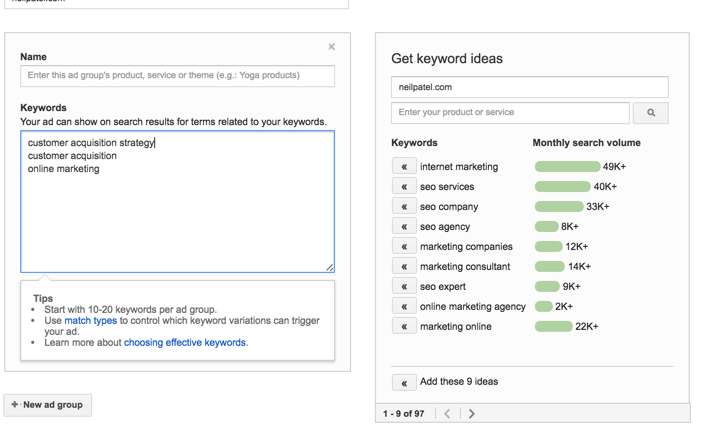Screen dimensions: 705x426
Task: Close the ad group panel
Action: coord(332,47)
